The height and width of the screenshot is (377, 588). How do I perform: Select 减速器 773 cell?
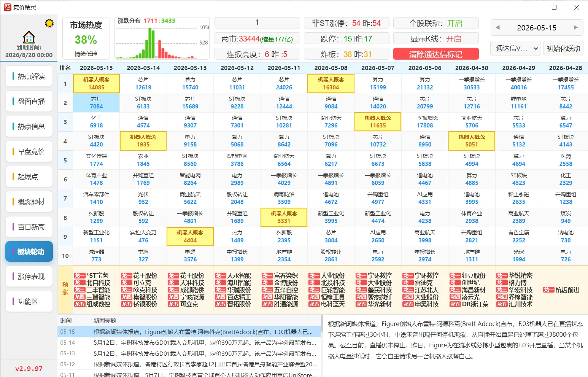point(96,256)
